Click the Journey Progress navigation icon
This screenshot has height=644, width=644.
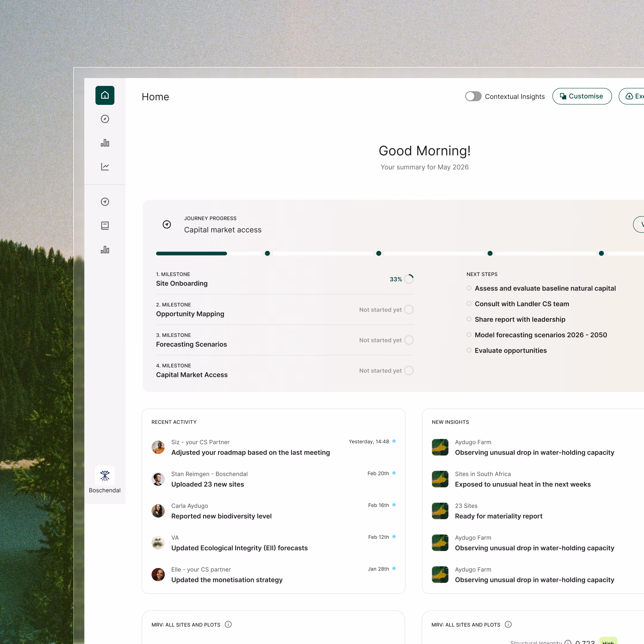[167, 224]
